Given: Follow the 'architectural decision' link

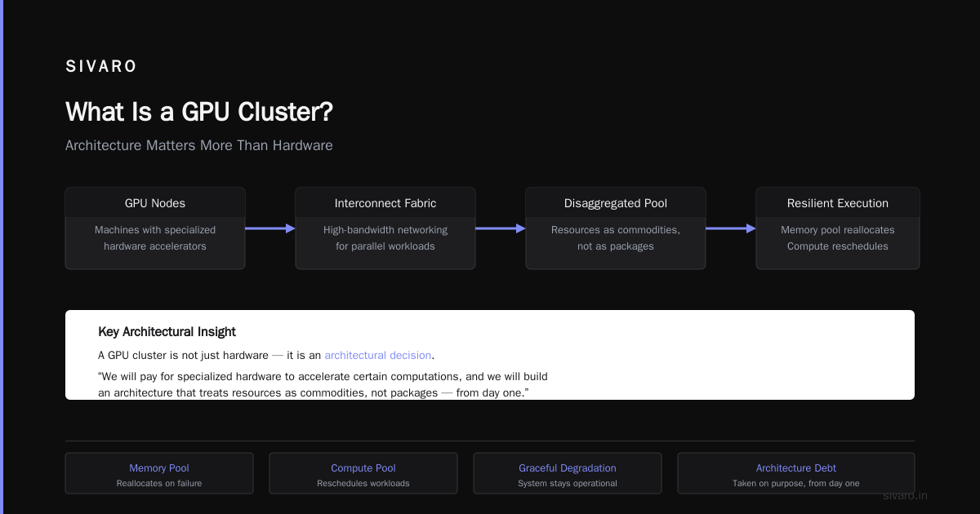Looking at the screenshot, I should tap(378, 356).
